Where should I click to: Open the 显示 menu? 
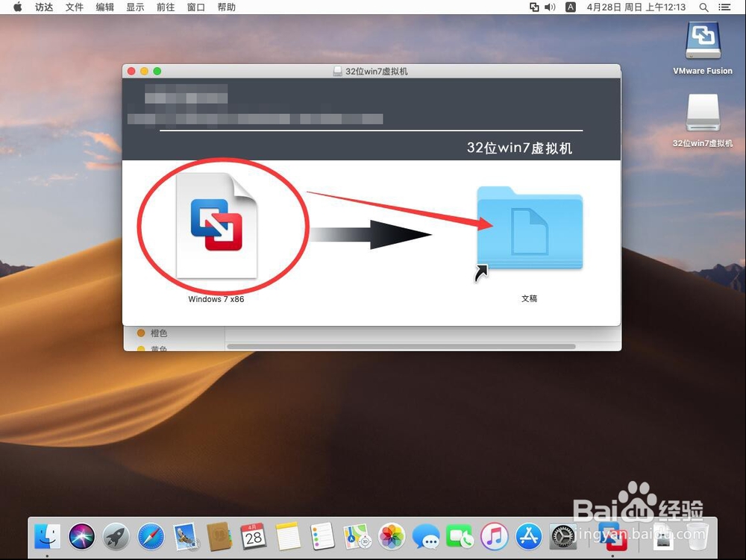tap(135, 7)
